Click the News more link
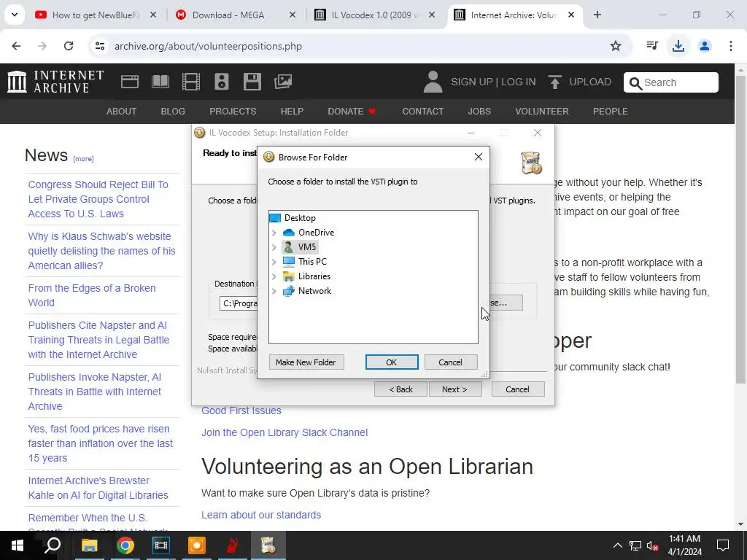This screenshot has width=747, height=560. click(x=83, y=158)
